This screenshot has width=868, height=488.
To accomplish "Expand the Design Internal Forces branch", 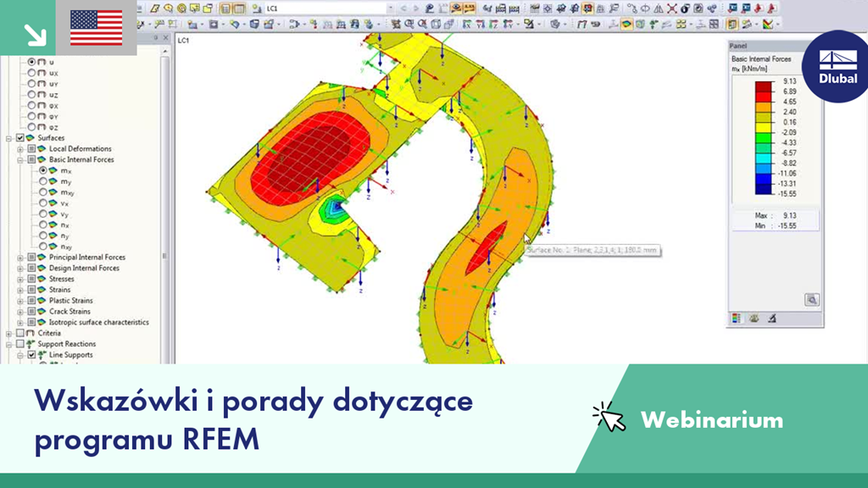I will pos(20,267).
